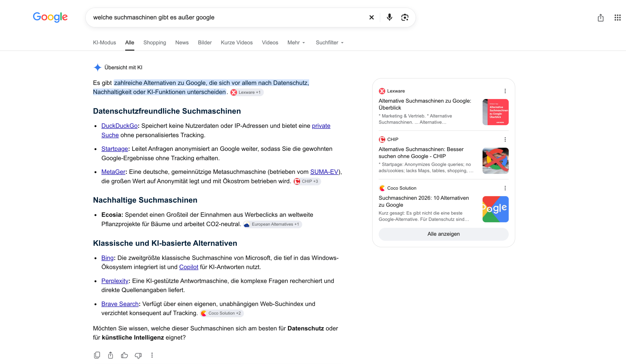Select the News tab

coord(182,43)
